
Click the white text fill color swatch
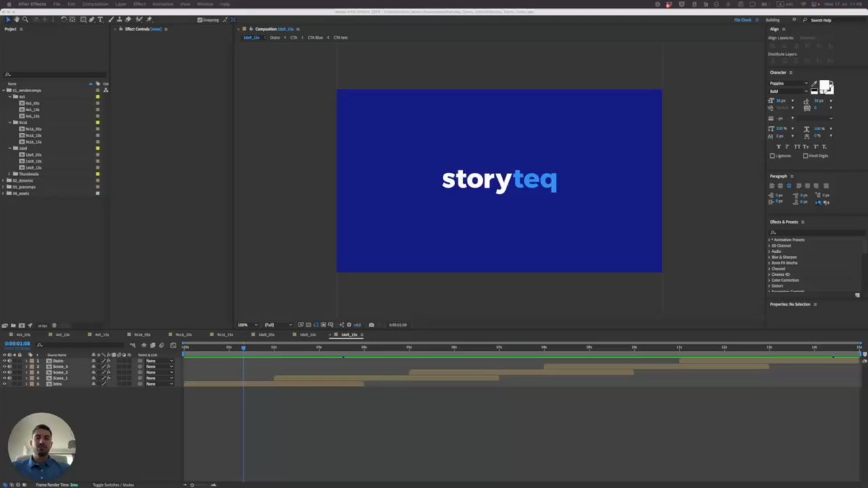[x=824, y=85]
